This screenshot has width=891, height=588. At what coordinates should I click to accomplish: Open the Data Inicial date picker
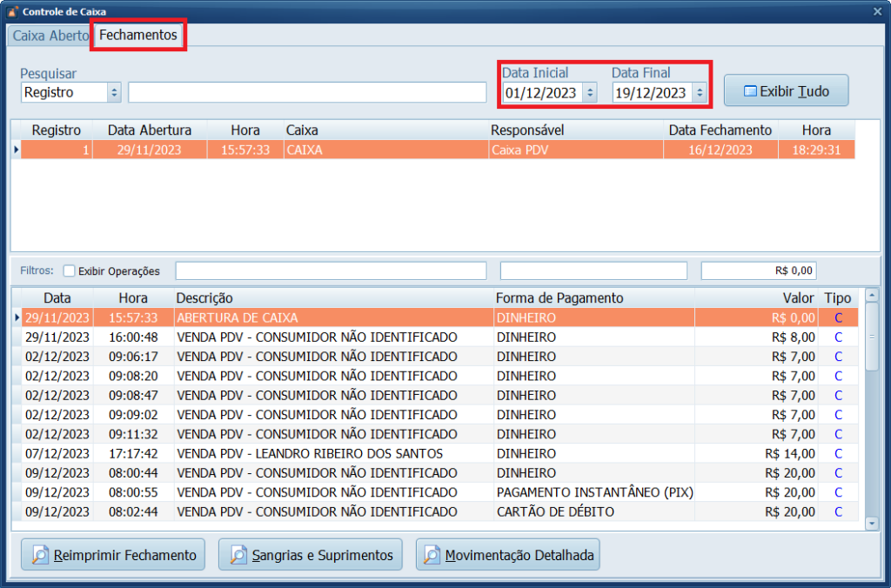(x=590, y=92)
